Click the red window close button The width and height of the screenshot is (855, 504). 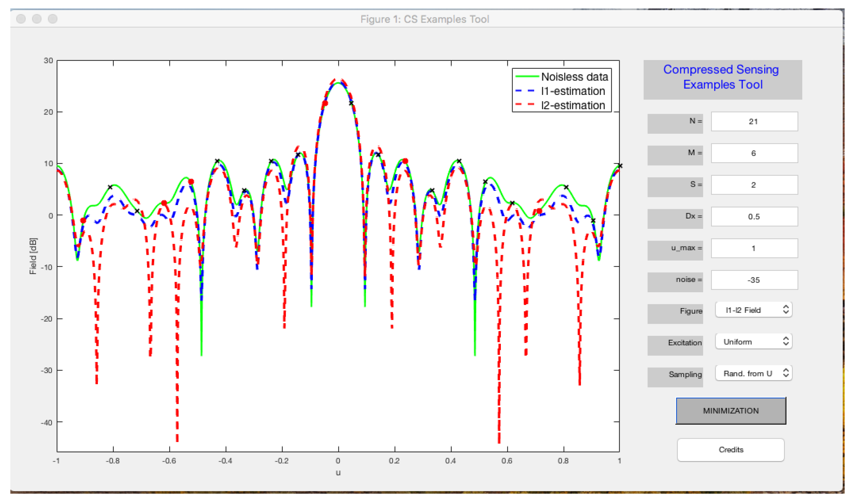pyautogui.click(x=21, y=19)
